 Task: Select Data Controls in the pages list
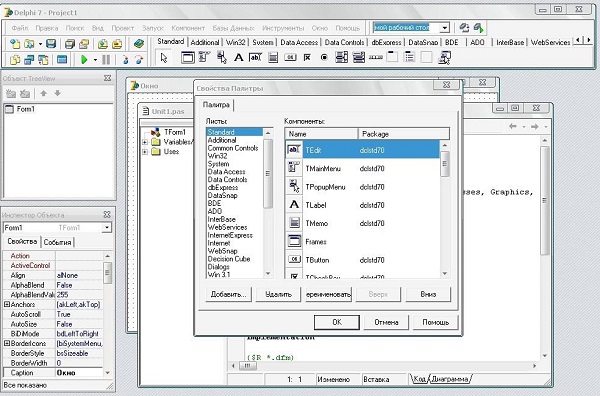coord(227,179)
